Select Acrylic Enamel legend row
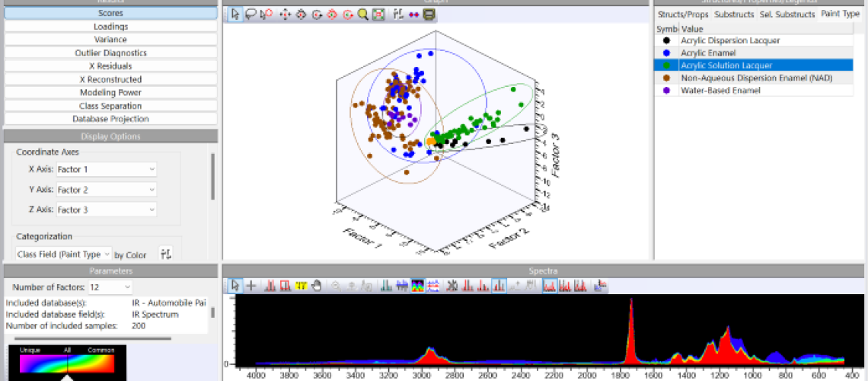 pyautogui.click(x=755, y=53)
